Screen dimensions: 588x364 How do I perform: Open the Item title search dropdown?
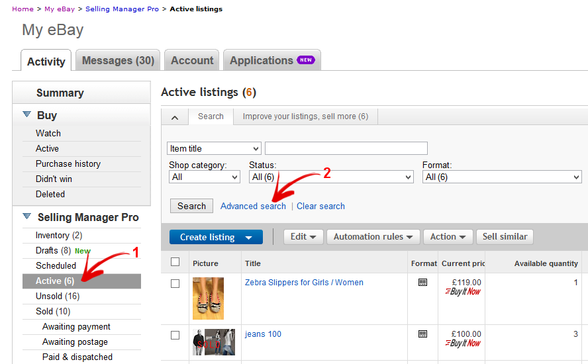(x=215, y=148)
